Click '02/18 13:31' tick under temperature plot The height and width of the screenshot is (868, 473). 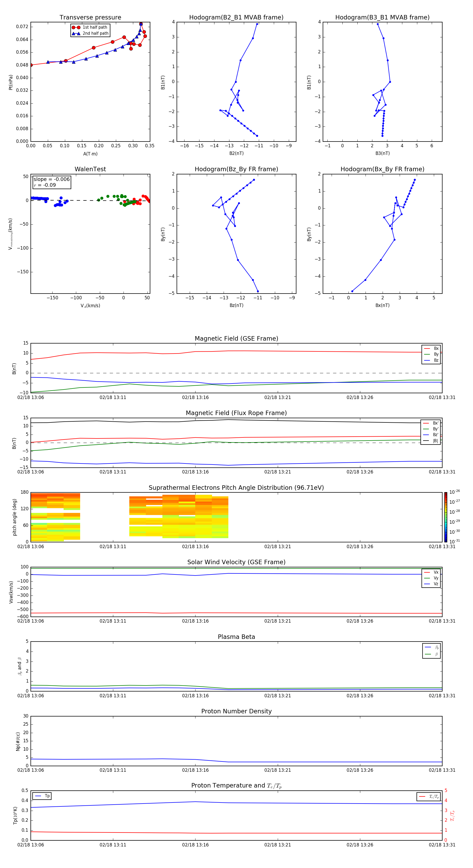(442, 845)
